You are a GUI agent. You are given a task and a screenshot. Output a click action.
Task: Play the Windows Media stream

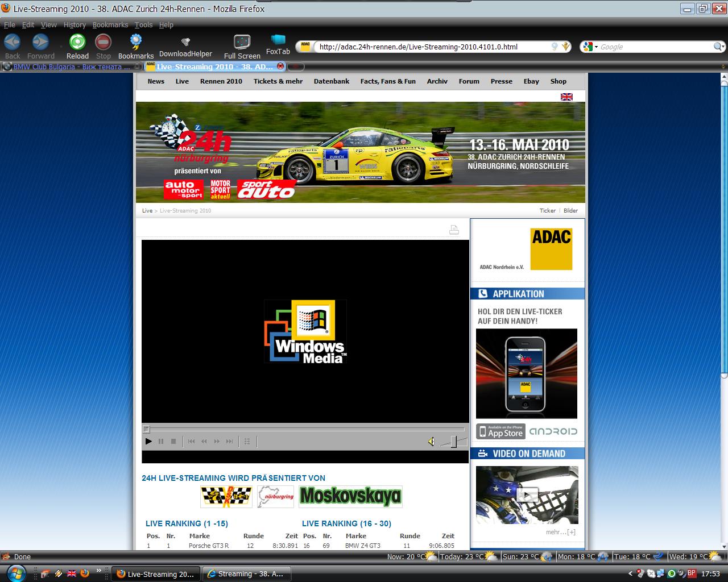(148, 441)
